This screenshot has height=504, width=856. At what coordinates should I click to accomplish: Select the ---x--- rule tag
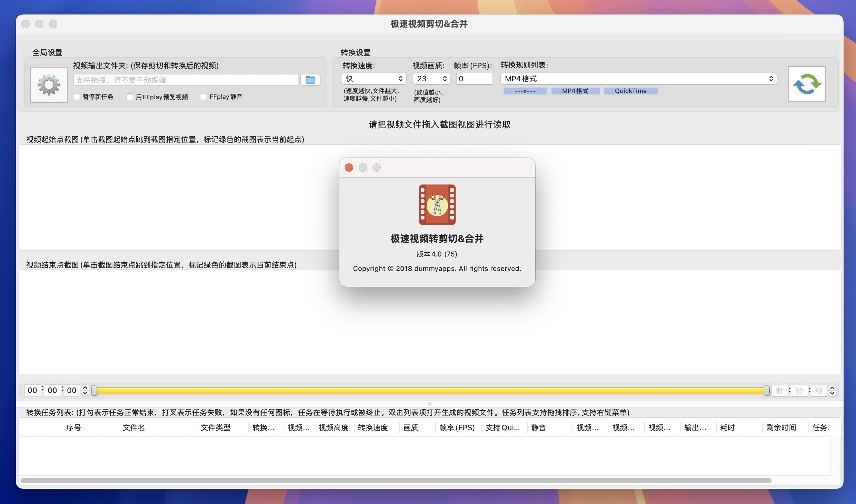click(x=525, y=91)
